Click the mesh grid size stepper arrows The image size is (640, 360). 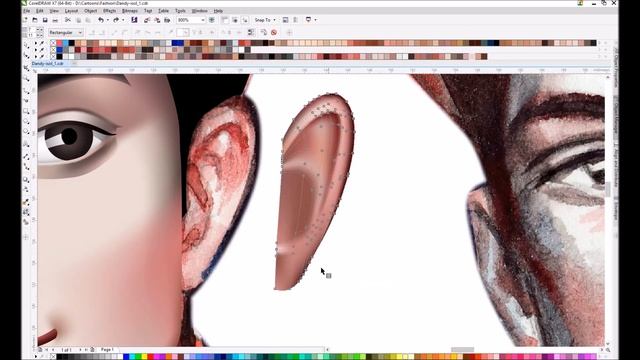40,32
